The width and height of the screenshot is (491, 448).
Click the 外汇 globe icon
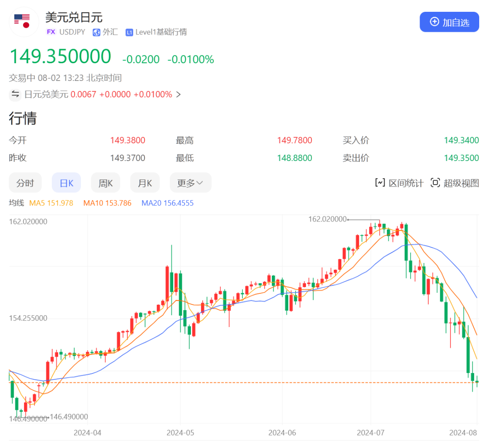coord(96,32)
